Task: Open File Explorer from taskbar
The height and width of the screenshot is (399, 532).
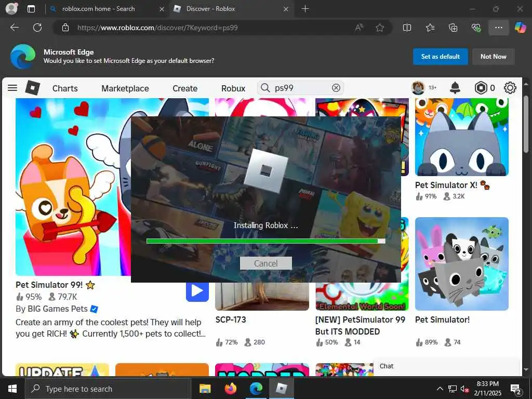Action: 205,389
